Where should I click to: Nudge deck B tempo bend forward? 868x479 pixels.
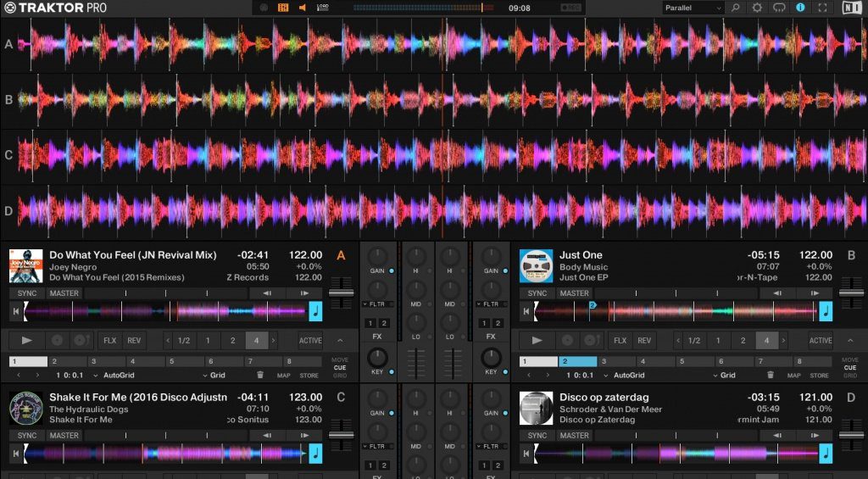(815, 293)
